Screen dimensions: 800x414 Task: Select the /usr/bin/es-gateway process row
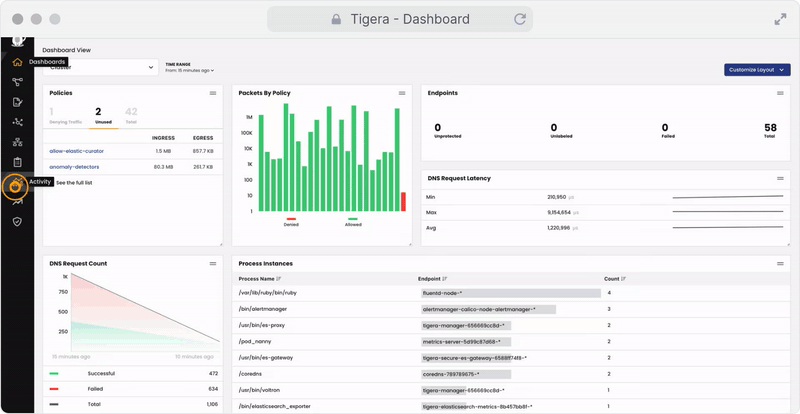click(511, 358)
